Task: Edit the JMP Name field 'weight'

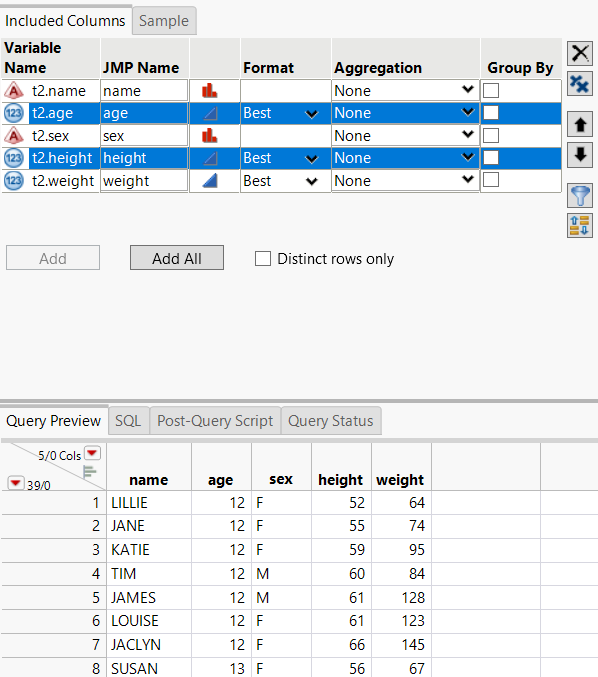Action: coord(144,180)
